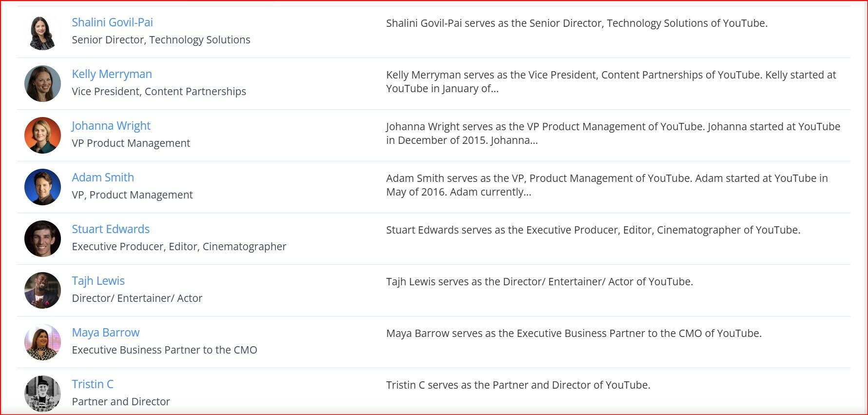This screenshot has width=868, height=415.
Task: Click Johanna Wright's profile photo
Action: pyautogui.click(x=42, y=136)
